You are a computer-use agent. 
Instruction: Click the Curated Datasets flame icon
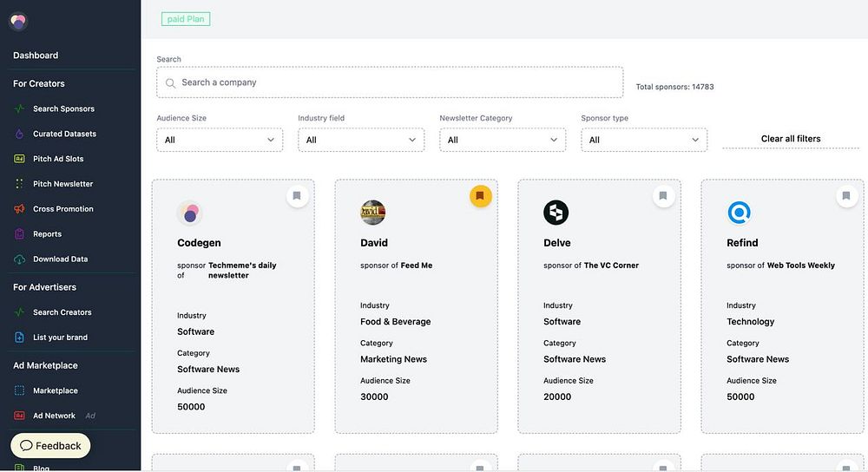click(x=19, y=134)
